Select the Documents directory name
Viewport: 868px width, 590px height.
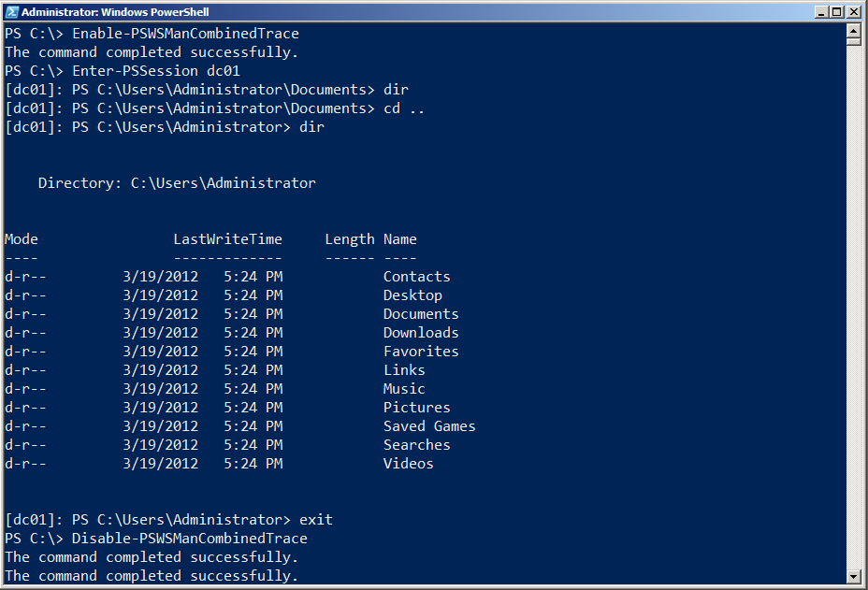(x=421, y=314)
